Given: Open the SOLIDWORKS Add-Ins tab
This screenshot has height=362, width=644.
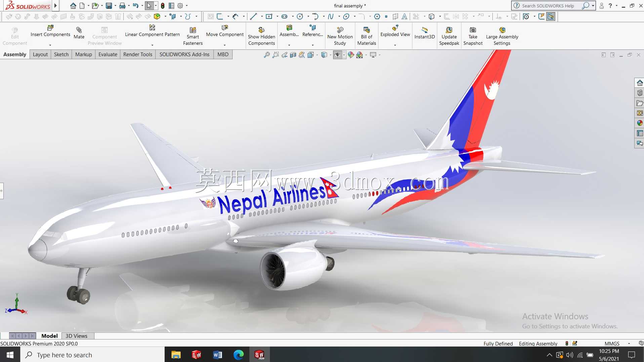Looking at the screenshot, I should [185, 55].
